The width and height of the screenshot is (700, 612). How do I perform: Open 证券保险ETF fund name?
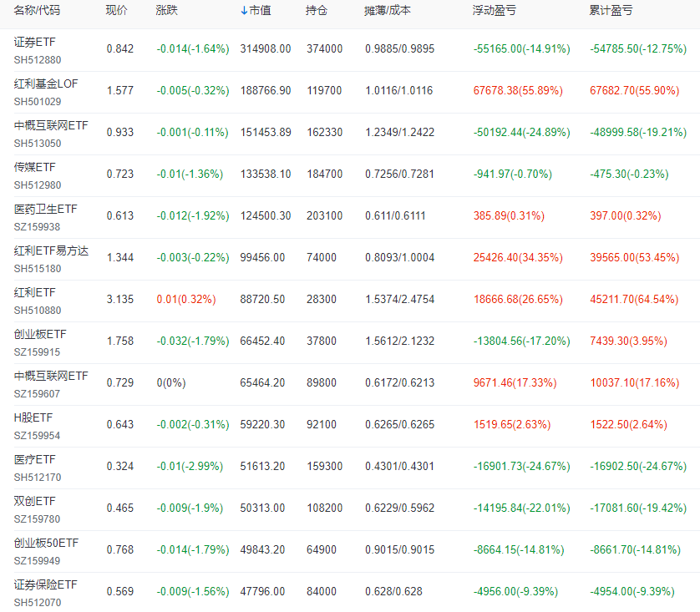pyautogui.click(x=46, y=584)
